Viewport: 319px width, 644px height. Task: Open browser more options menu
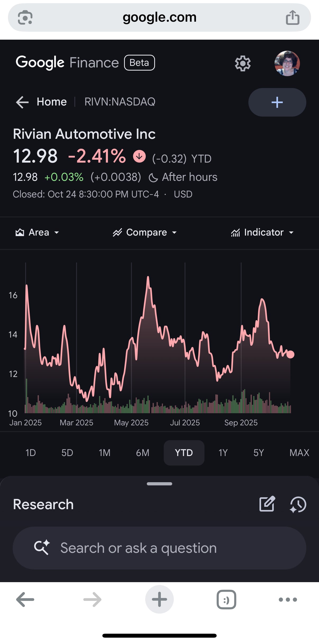[288, 600]
